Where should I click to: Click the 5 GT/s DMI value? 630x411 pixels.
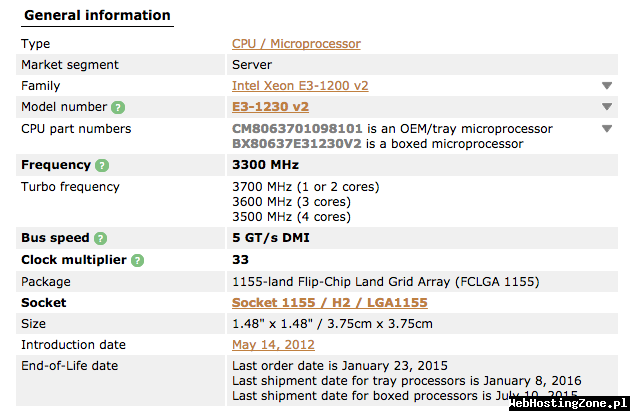271,238
